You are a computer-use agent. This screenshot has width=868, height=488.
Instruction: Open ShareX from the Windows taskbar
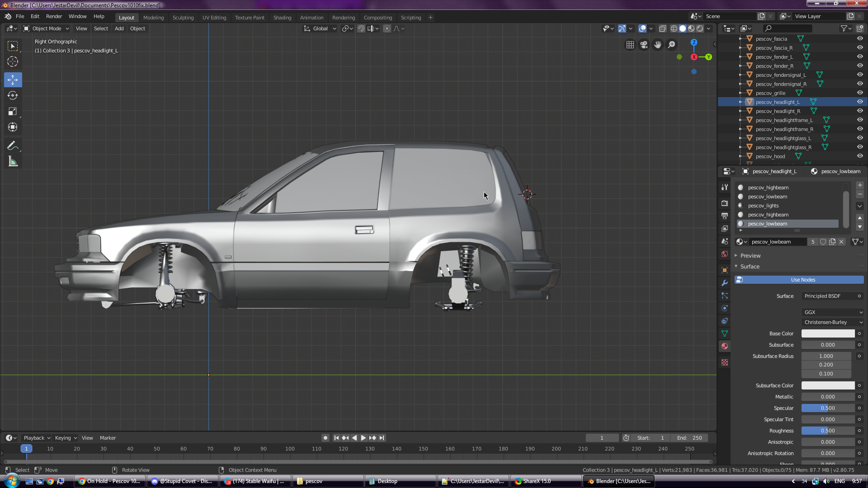pos(537,481)
